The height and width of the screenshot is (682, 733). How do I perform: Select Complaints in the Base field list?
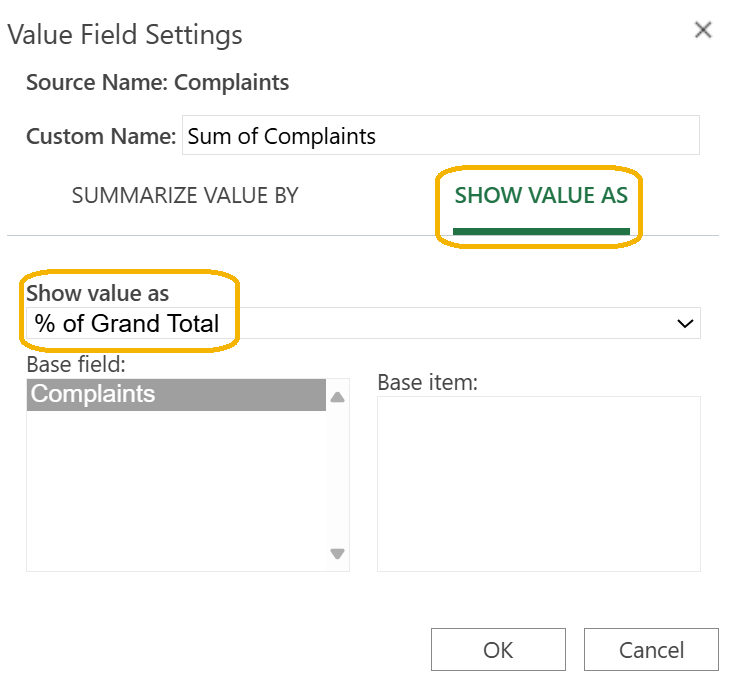click(176, 395)
